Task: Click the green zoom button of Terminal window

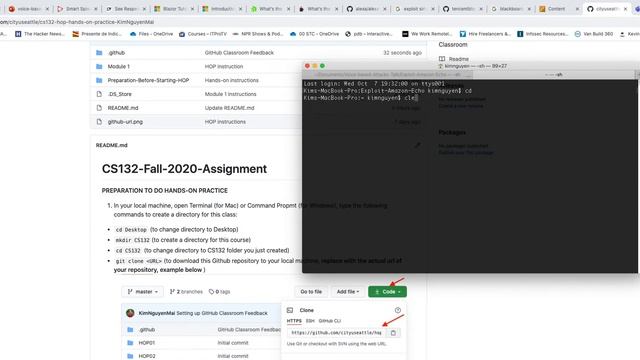Action: pyautogui.click(x=322, y=66)
